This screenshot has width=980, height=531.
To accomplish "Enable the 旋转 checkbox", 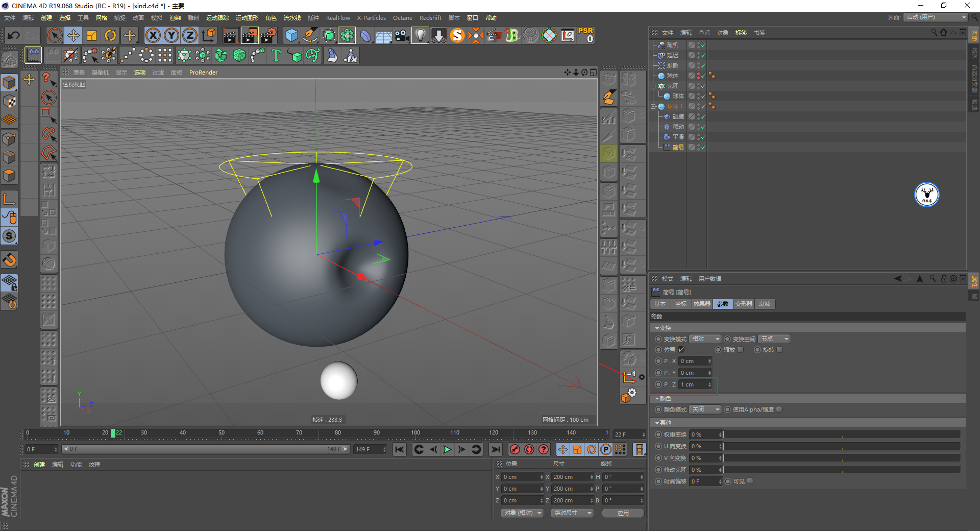I will (779, 350).
